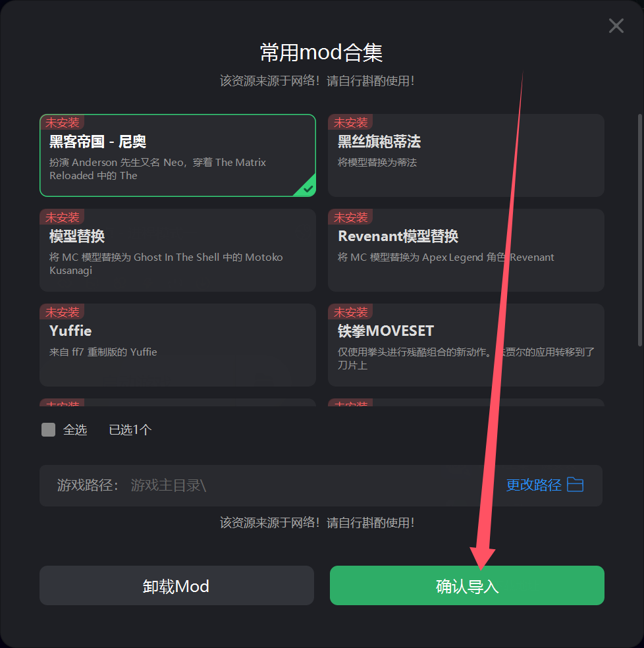Select the Yuffie mod card

pyautogui.click(x=178, y=345)
